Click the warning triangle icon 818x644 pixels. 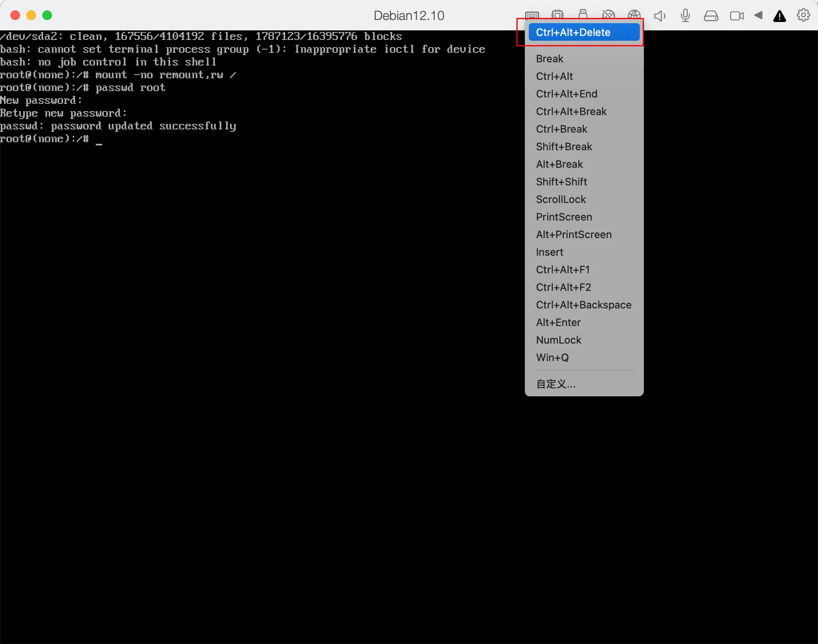(x=780, y=16)
